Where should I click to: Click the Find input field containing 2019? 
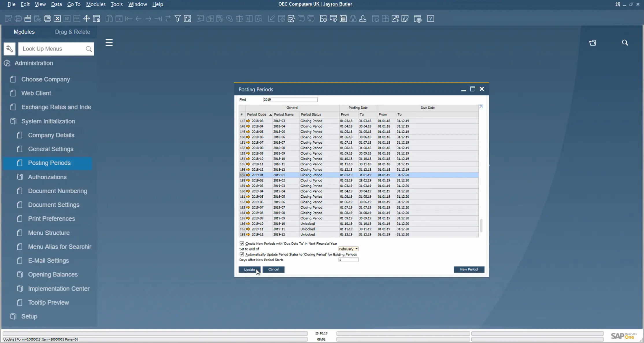tap(290, 99)
